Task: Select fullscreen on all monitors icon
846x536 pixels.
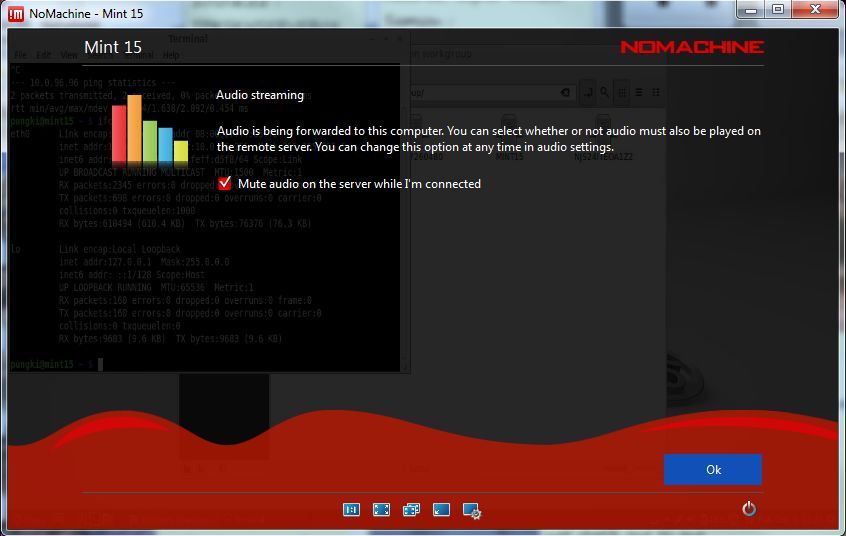Action: (x=411, y=510)
